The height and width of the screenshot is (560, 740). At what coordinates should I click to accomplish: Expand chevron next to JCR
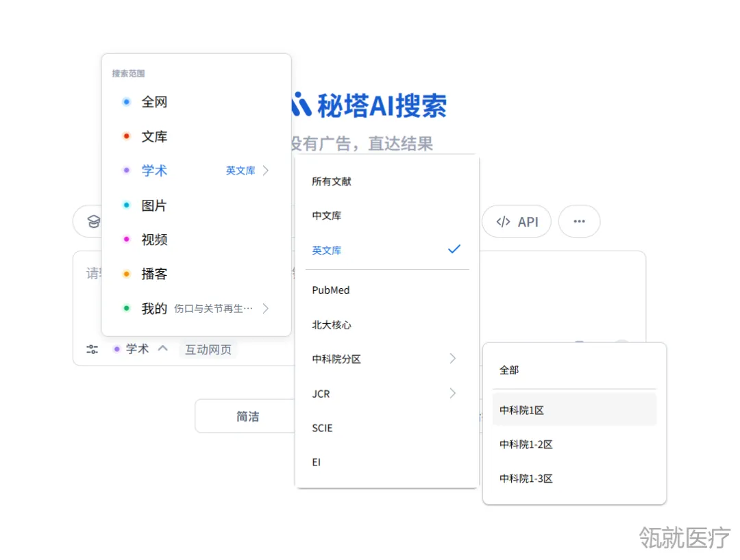click(453, 393)
